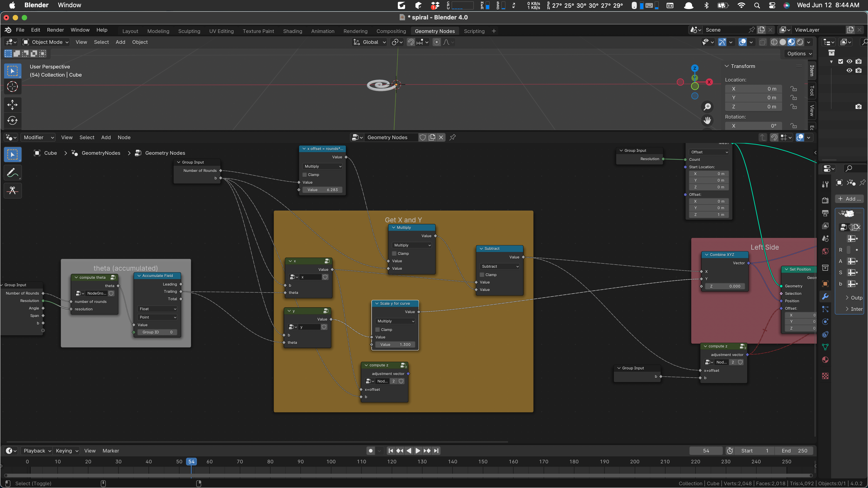
Task: Click the Value 1.300 field slider
Action: tap(395, 345)
